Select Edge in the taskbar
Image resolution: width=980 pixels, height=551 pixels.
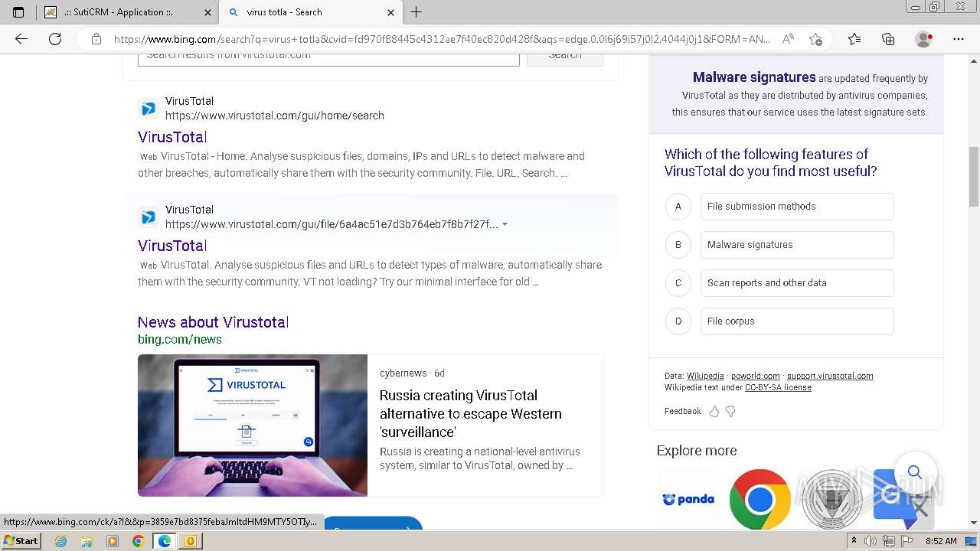click(x=164, y=541)
